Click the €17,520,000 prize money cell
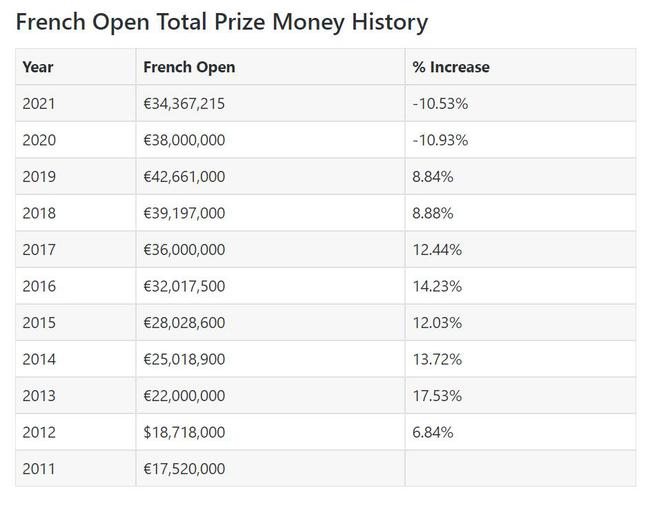Image resolution: width=650 pixels, height=510 pixels. point(184,469)
